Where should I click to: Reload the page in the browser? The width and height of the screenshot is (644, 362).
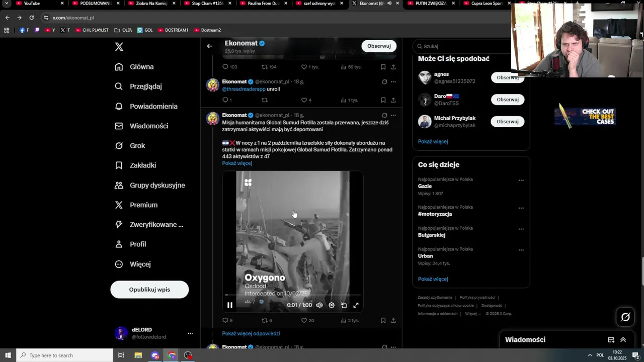tap(31, 18)
